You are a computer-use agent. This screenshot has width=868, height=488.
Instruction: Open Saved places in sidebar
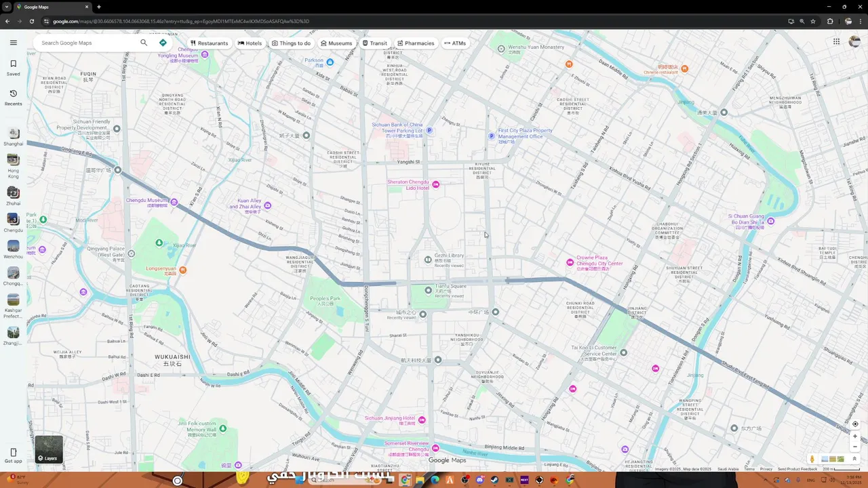pos(13,67)
